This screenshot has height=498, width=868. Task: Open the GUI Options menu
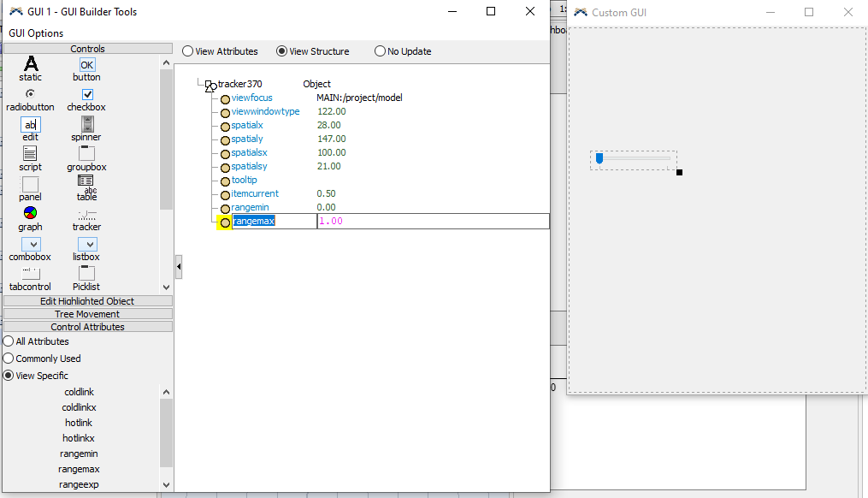click(x=36, y=33)
